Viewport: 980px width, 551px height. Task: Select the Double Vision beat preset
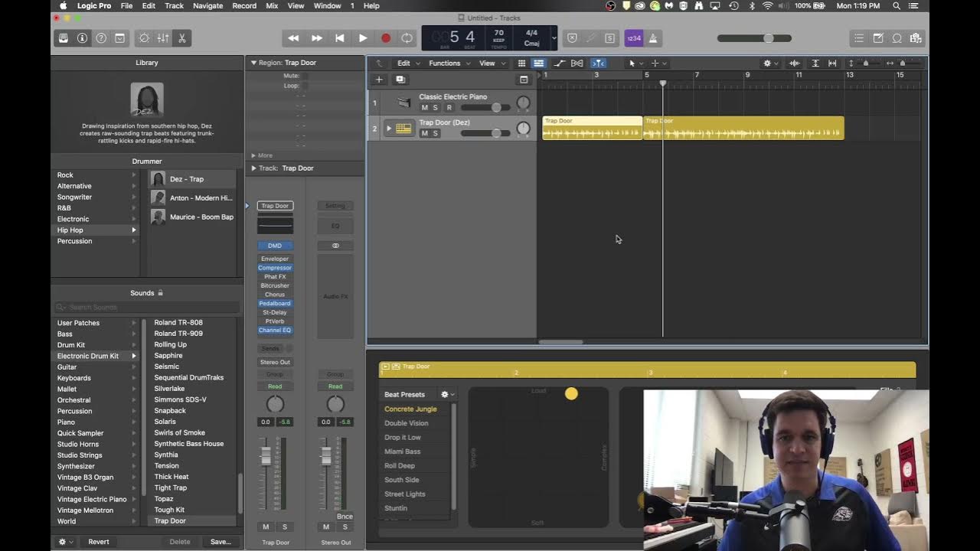[407, 423]
